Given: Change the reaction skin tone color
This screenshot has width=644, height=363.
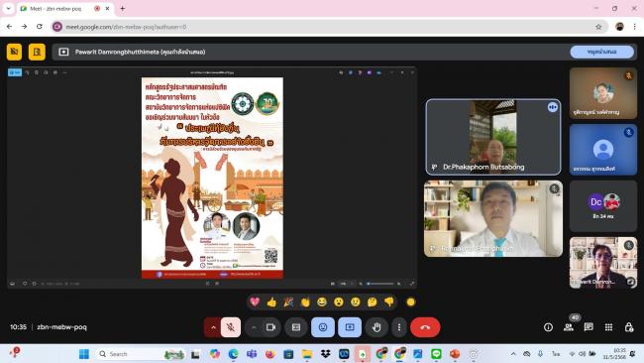Looking at the screenshot, I should [x=410, y=302].
